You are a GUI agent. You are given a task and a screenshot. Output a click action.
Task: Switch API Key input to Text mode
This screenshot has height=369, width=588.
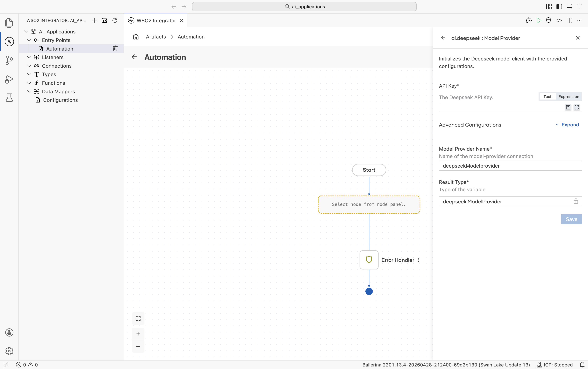pyautogui.click(x=547, y=97)
